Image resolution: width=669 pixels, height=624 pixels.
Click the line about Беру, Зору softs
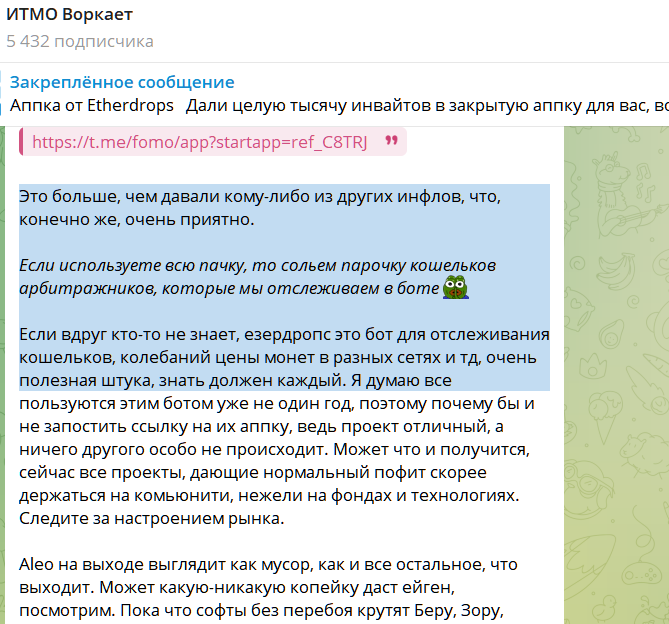coord(262,611)
